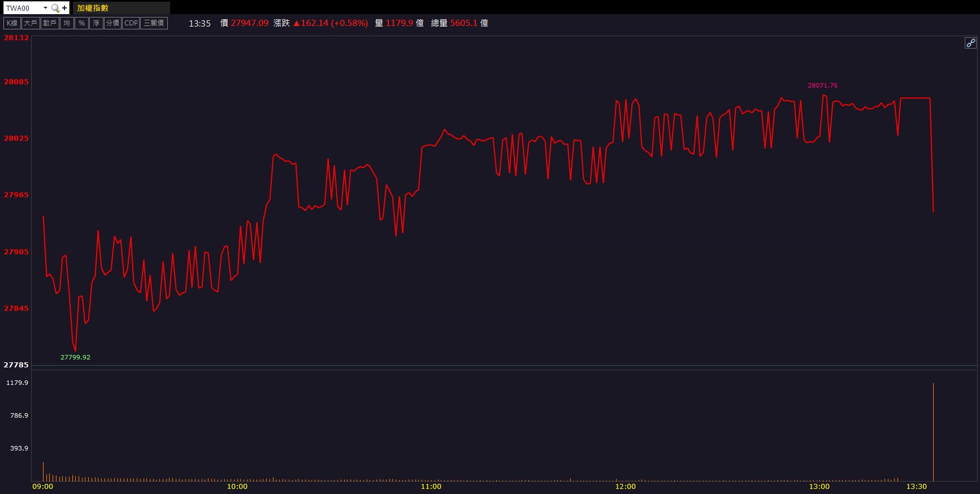The height and width of the screenshot is (494, 980).
Task: Show CDP levels on chart
Action: (x=131, y=23)
